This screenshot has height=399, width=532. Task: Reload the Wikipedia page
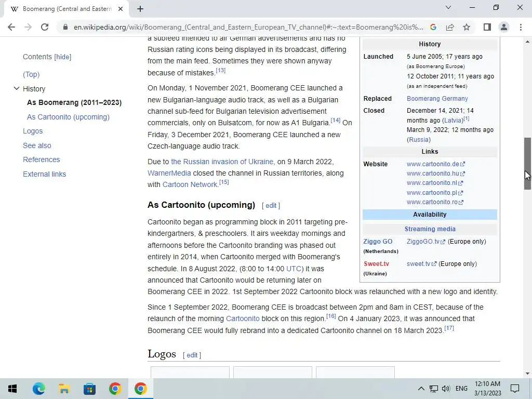pyautogui.click(x=45, y=27)
